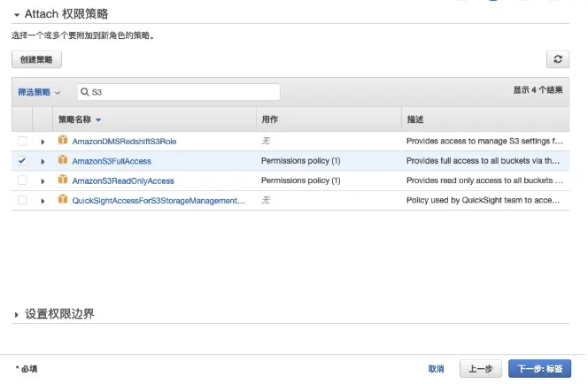Click Permissions policy (1) in AmazonS3ReadOnlyAccess row
588x384 pixels.
301,180
